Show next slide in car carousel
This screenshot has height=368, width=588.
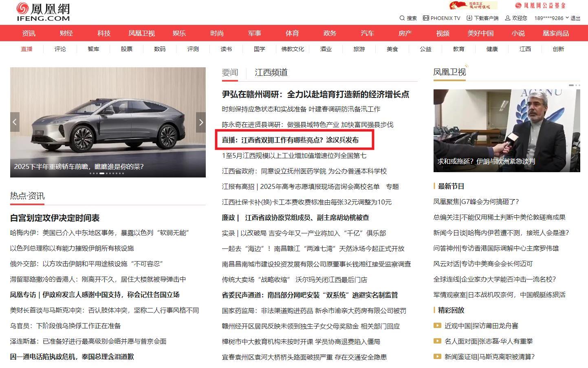point(201,122)
